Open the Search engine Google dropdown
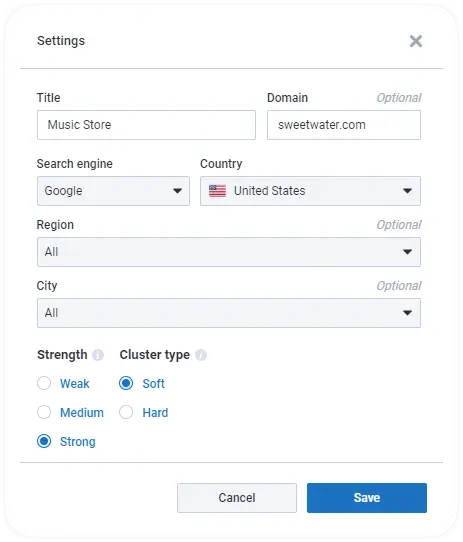The height and width of the screenshot is (542, 463). 113,191
